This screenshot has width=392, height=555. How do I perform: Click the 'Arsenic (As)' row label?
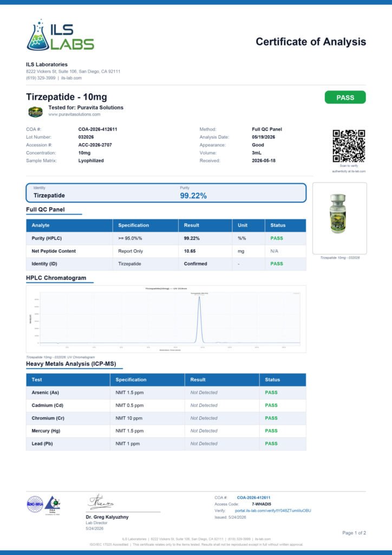click(45, 392)
